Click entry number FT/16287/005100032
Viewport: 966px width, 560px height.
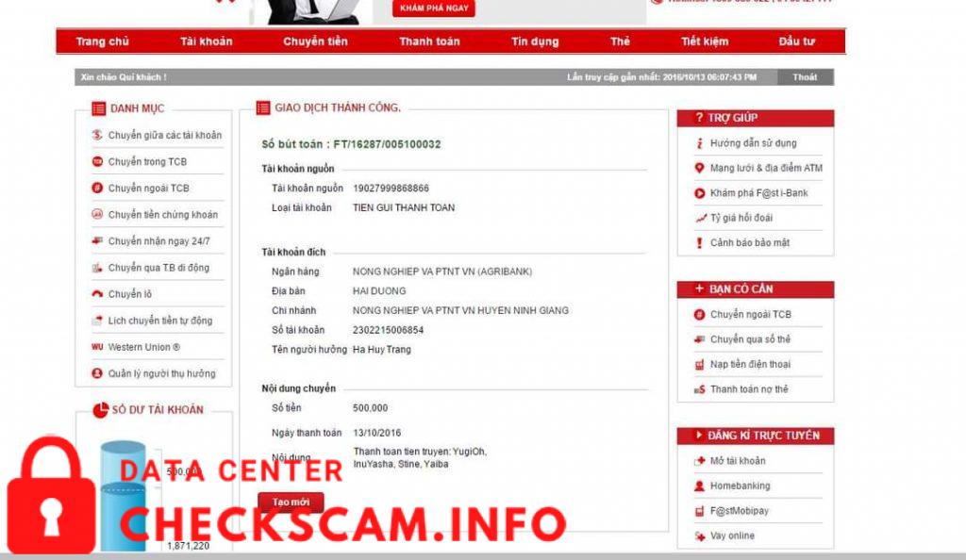pyautogui.click(x=387, y=144)
